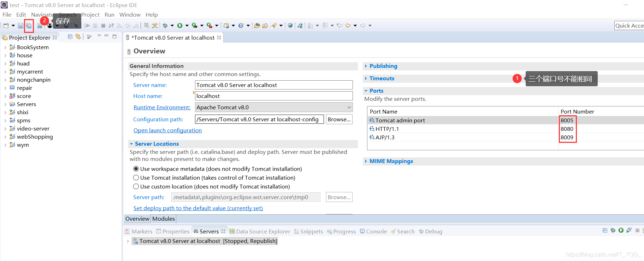Open the Help menu

pyautogui.click(x=152, y=14)
